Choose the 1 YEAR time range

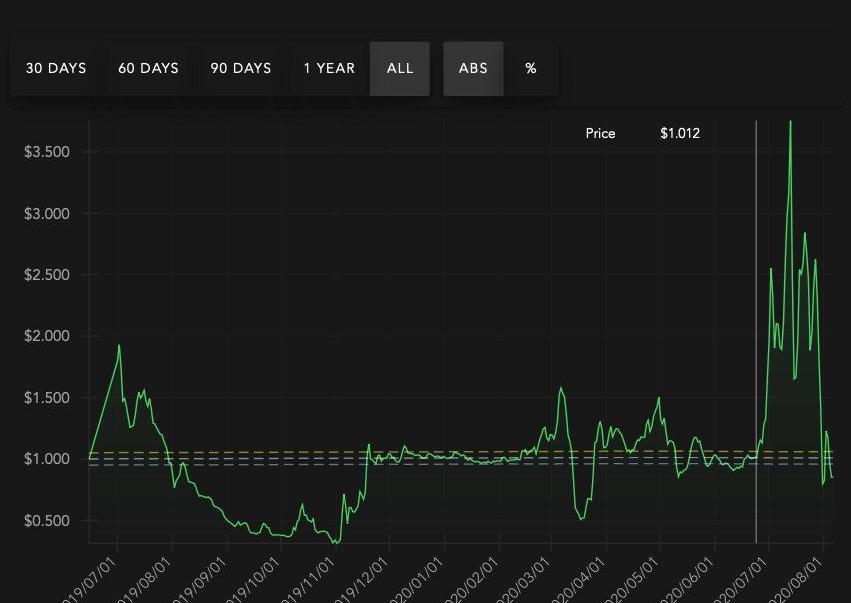click(x=329, y=69)
